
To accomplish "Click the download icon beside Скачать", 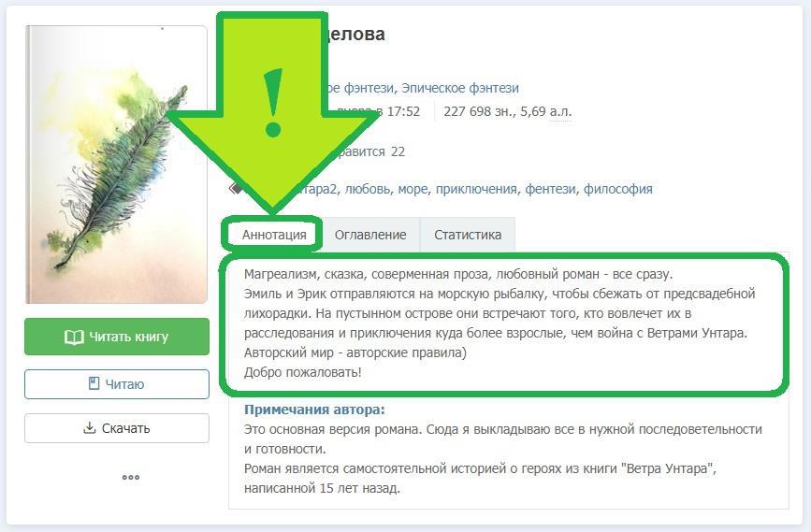I will click(90, 427).
